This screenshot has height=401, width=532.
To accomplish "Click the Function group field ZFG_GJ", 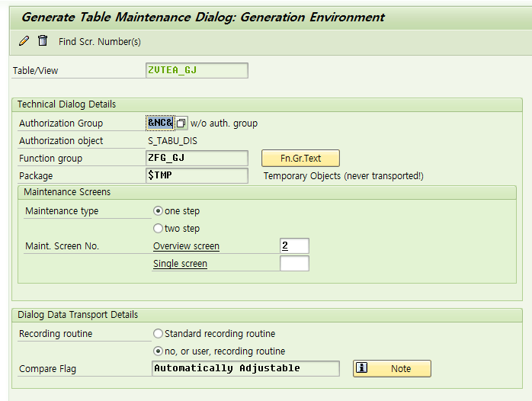I will coord(197,158).
